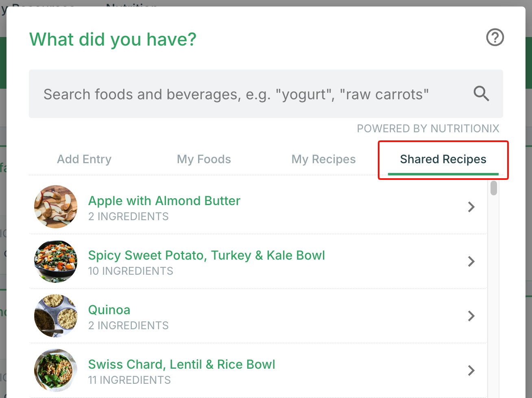Image resolution: width=532 pixels, height=398 pixels.
Task: Open Spicy Sweet Potato, Turkey & Kale Bowl
Action: pos(207,255)
